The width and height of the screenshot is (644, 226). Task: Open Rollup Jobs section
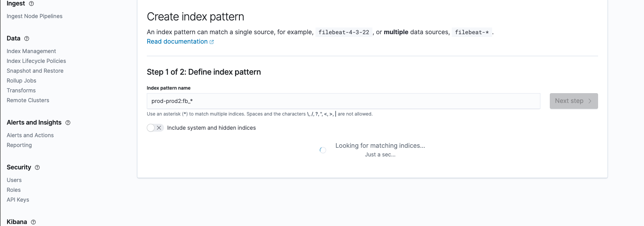click(22, 81)
